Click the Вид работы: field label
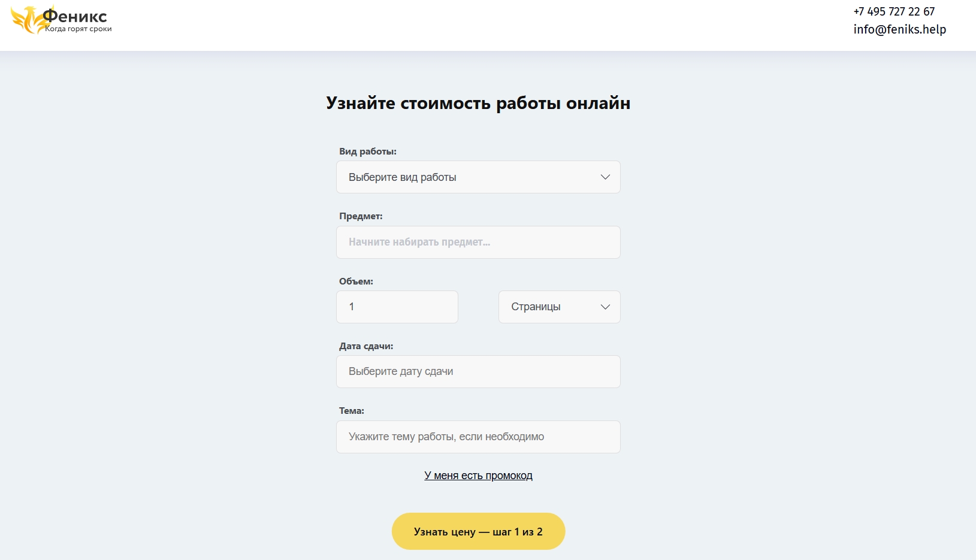Viewport: 976px width, 560px height. pos(367,152)
